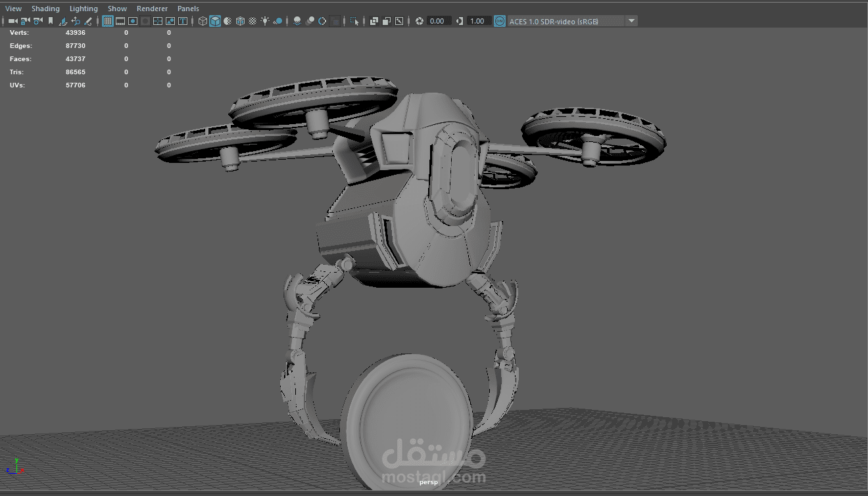Image resolution: width=868 pixels, height=496 pixels.
Task: Click the camera Bookmarks icon
Action: pyautogui.click(x=51, y=21)
